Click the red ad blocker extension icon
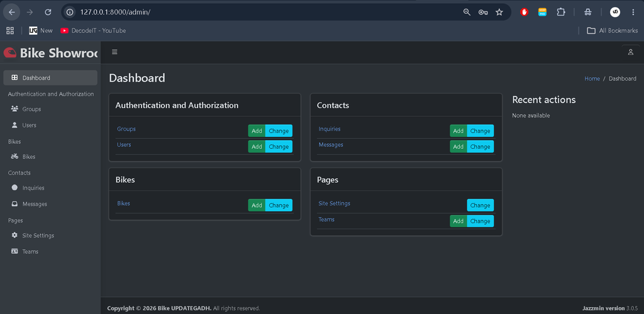 click(524, 13)
